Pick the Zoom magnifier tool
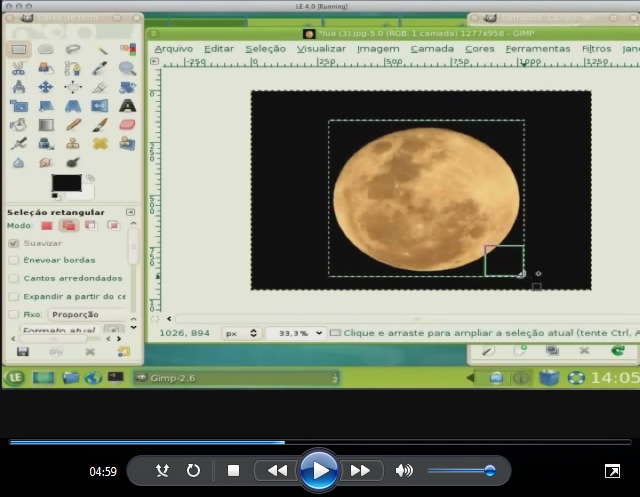This screenshot has height=497, width=640. [x=127, y=68]
